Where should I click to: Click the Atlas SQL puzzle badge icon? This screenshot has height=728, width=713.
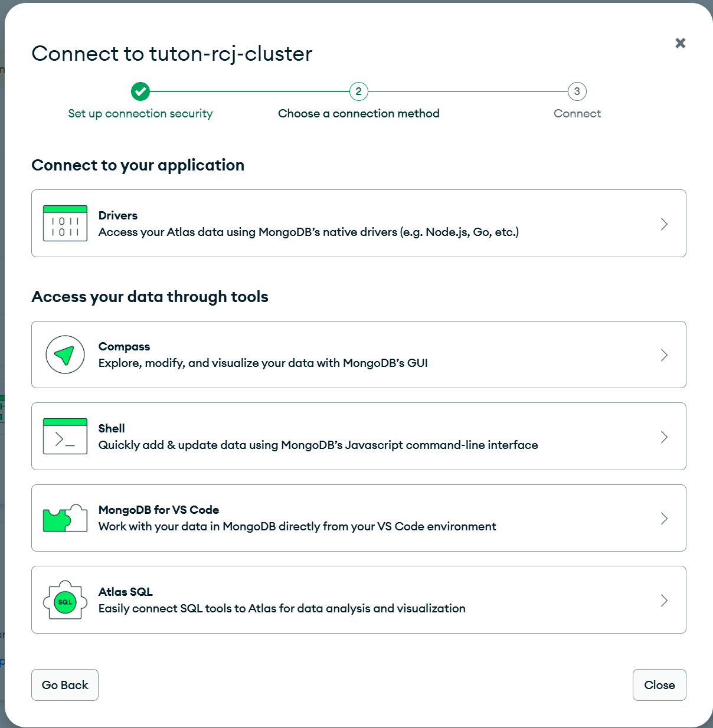(65, 600)
